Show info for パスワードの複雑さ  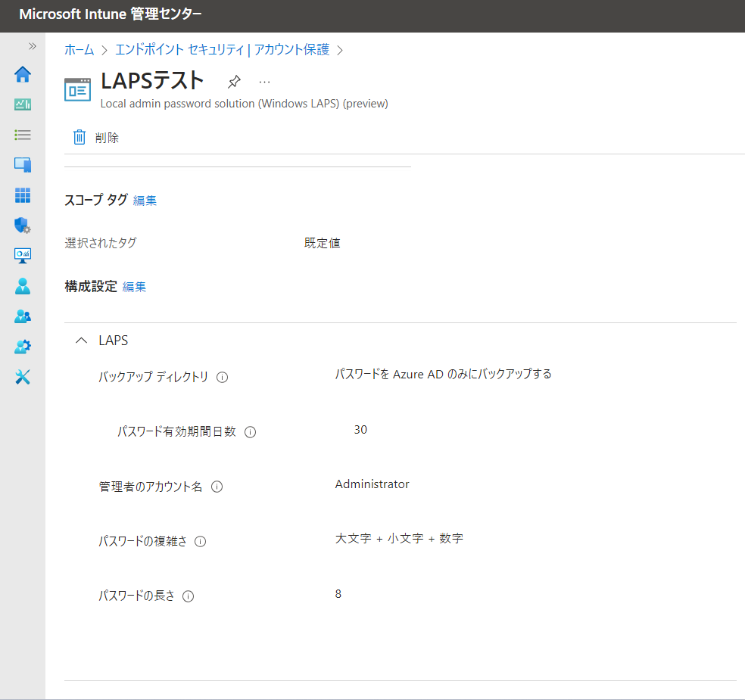pos(201,542)
